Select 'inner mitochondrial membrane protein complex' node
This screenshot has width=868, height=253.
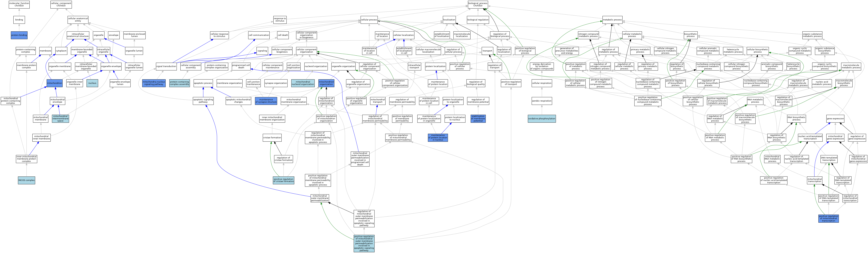coord(27,159)
